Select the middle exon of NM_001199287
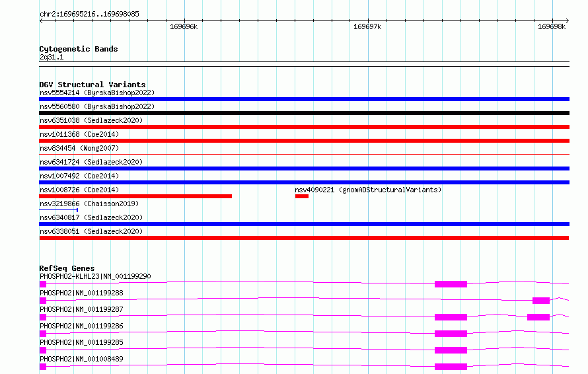588x374 pixels. click(451, 317)
